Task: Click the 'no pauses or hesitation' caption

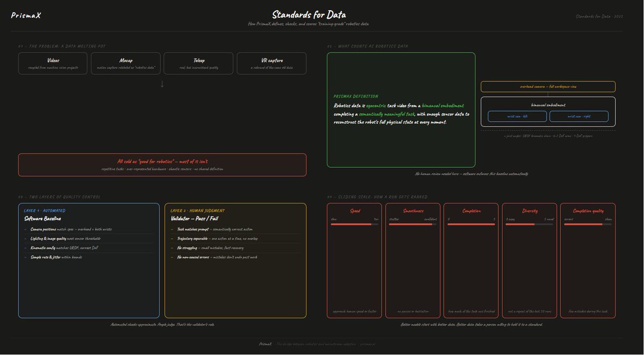Action: [x=413, y=311]
